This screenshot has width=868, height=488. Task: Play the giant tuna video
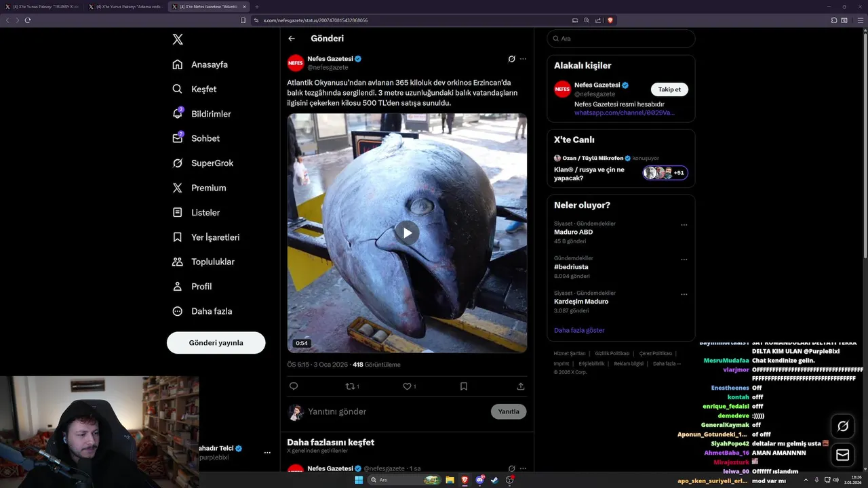(407, 233)
